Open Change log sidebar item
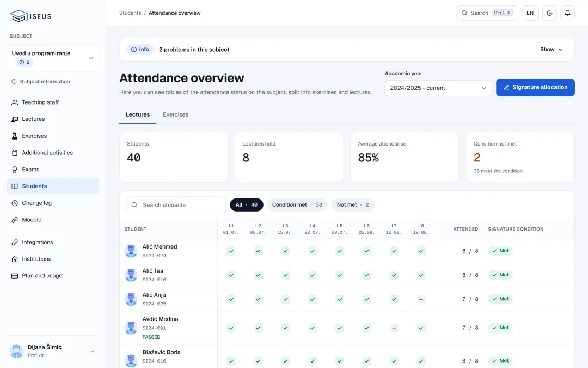Screen dimensions: 588x368 [53, 203]
